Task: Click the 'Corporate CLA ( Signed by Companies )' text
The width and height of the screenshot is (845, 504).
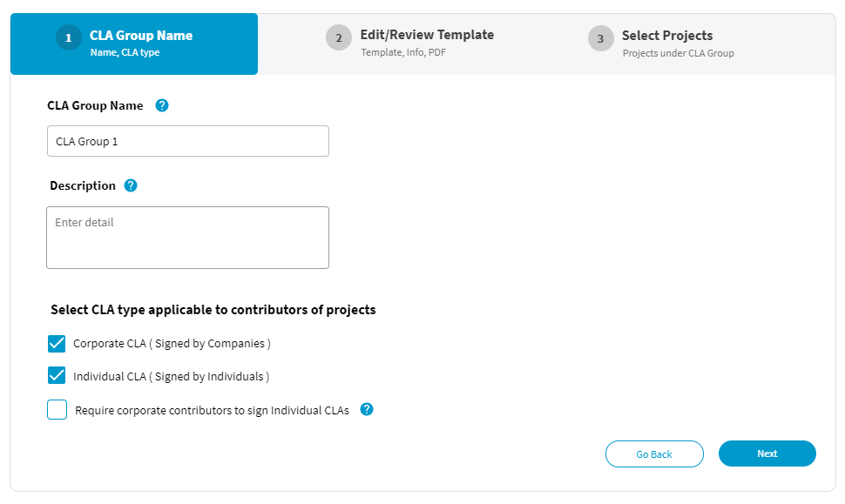Action: pyautogui.click(x=172, y=343)
